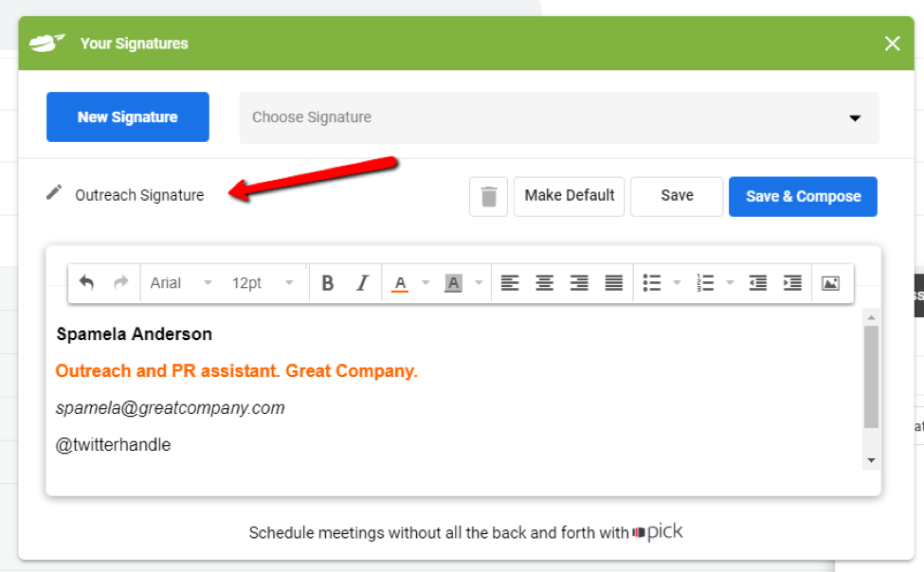Click the trash icon to delete the signature
This screenshot has width=924, height=572.
tap(488, 196)
